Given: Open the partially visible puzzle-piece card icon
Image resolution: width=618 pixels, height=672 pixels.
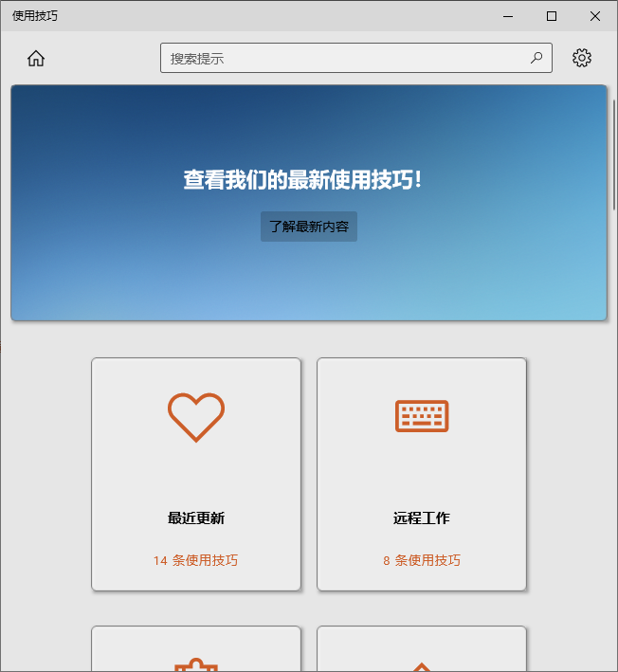Looking at the screenshot, I should click(196, 664).
